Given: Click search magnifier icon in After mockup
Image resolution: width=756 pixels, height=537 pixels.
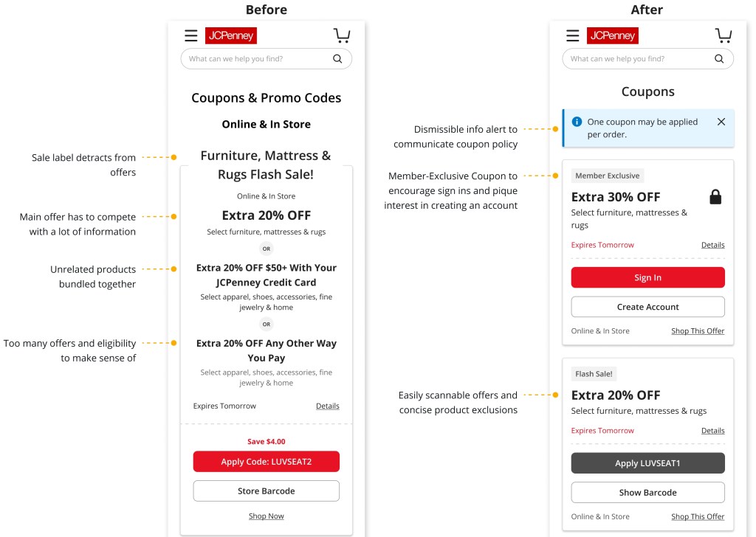Looking at the screenshot, I should (719, 59).
